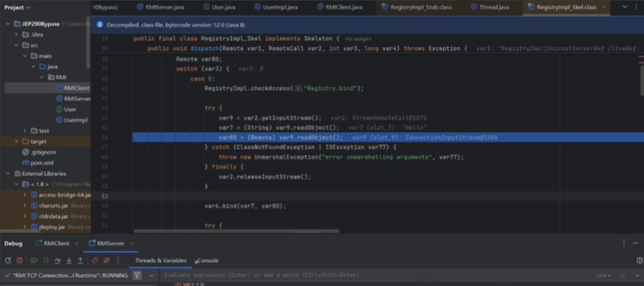Open editor tabs options menu
Image resolution: width=644 pixels, height=286 pixels.
click(x=638, y=7)
